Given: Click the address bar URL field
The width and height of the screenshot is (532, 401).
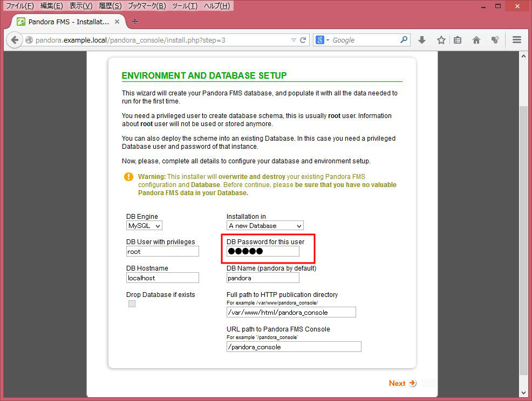Looking at the screenshot, I should click(163, 40).
